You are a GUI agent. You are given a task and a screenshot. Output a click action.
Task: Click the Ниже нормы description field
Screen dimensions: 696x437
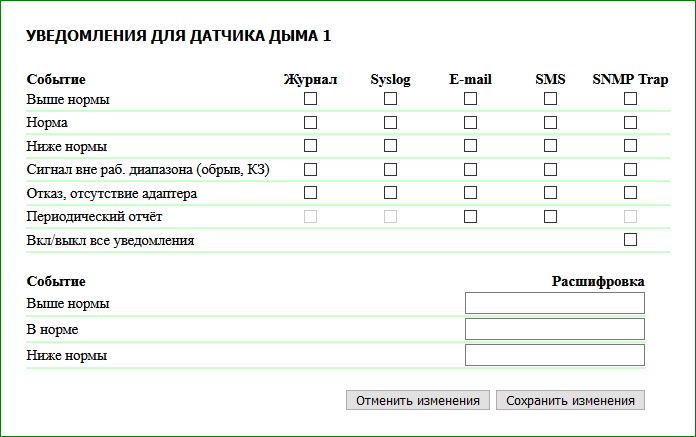(x=554, y=355)
